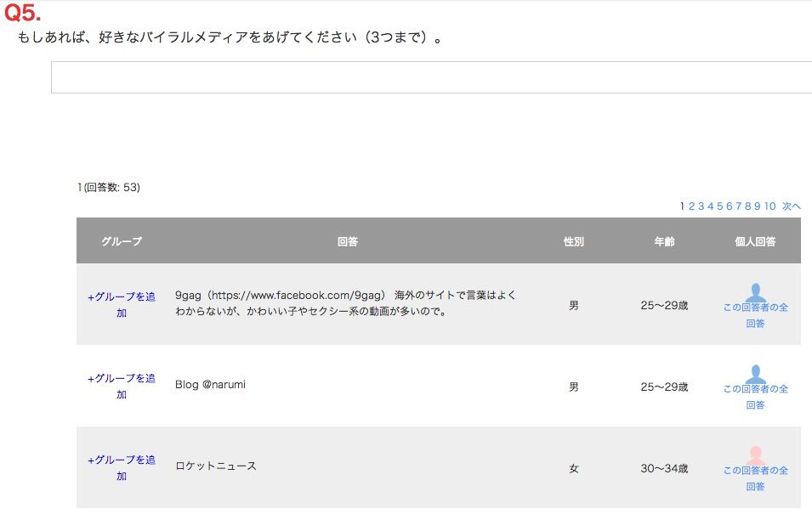The image size is (812, 514).
Task: Click the Q5 answer text input field
Action: (x=431, y=77)
